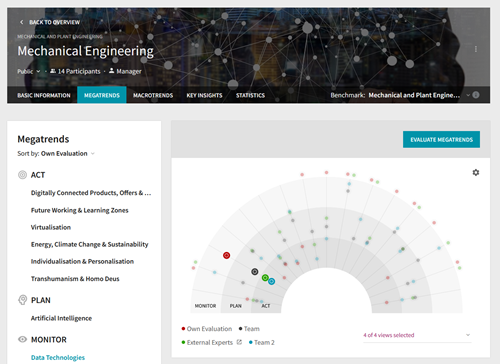Switch to the Key Insights tab

point(204,95)
